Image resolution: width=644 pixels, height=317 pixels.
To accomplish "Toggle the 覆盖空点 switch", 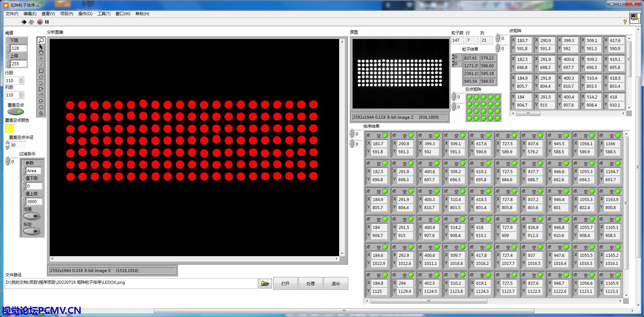I will point(16,112).
